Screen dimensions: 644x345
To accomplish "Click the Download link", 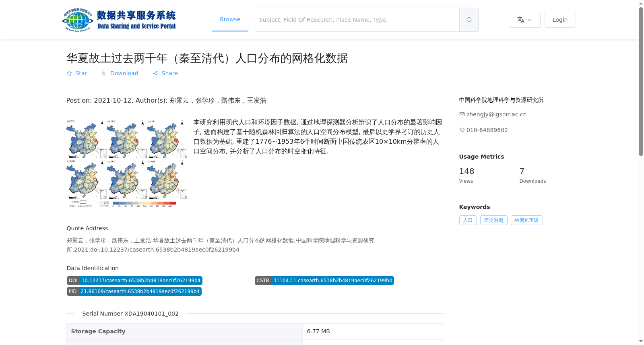I will pyautogui.click(x=120, y=73).
